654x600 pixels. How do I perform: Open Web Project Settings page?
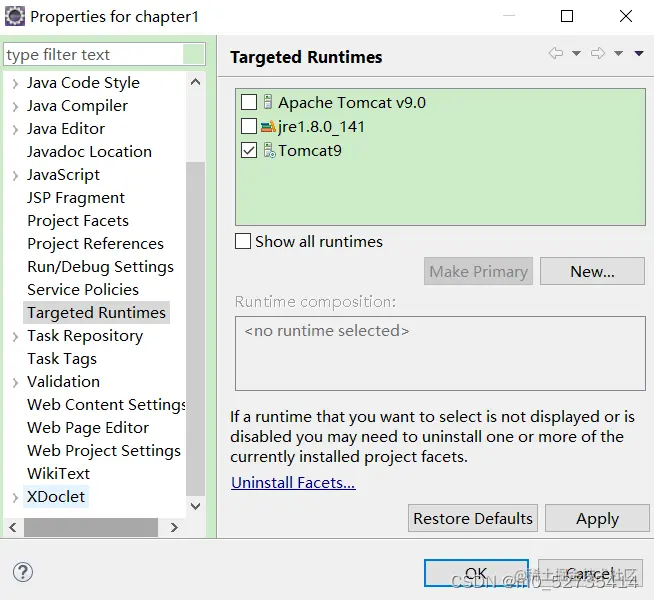[104, 451]
